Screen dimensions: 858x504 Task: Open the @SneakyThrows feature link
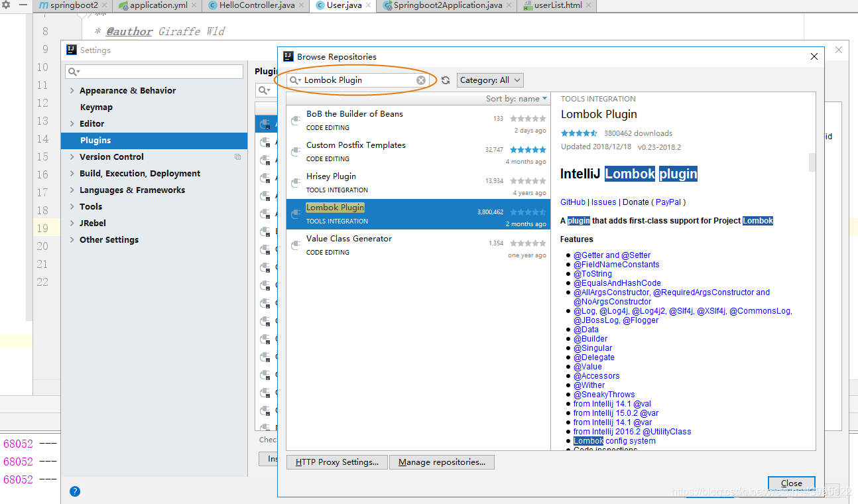[604, 395]
